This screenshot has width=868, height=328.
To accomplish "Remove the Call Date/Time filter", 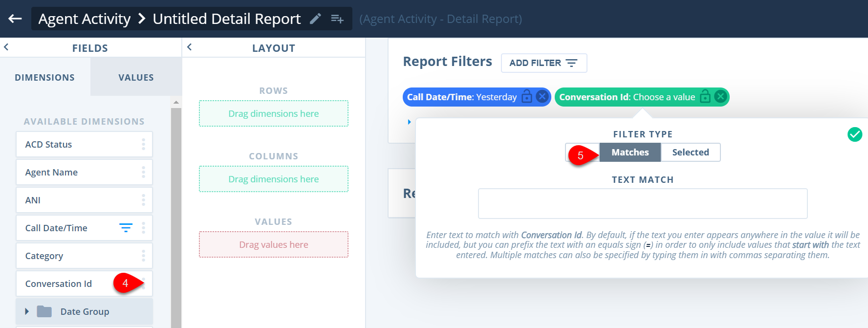I will click(542, 96).
